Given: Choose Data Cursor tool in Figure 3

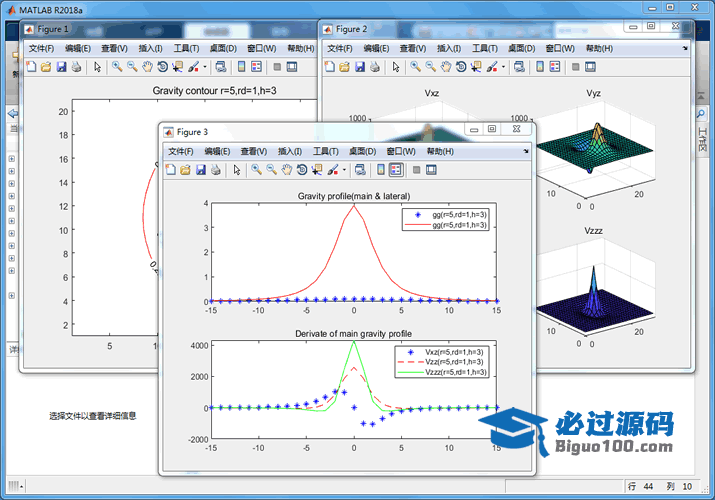Looking at the screenshot, I should point(317,170).
